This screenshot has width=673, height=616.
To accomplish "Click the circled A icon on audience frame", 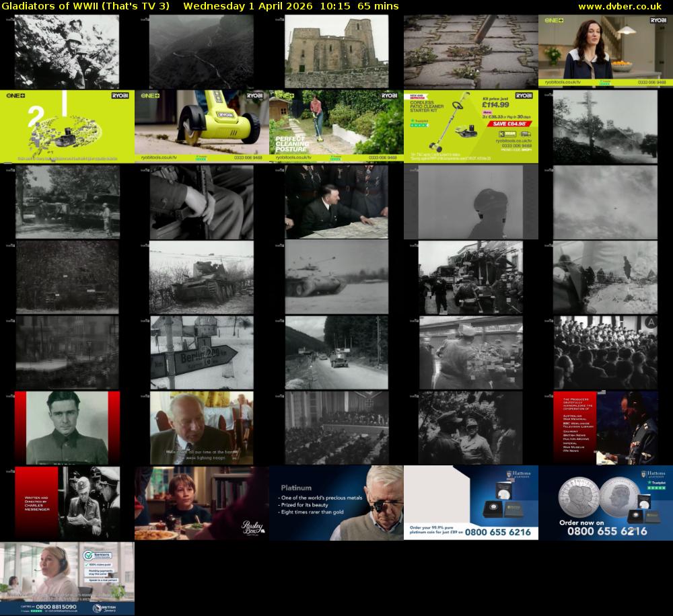I will coord(650,323).
